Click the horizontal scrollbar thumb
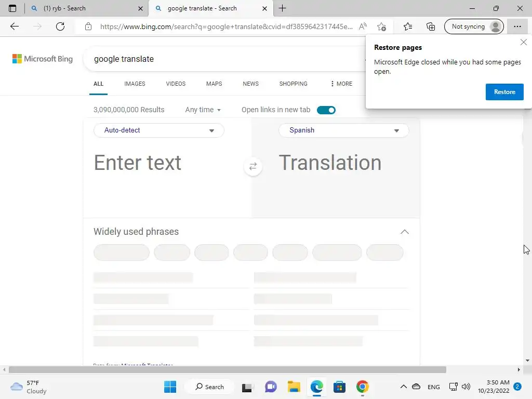This screenshot has width=532, height=399. point(228,369)
